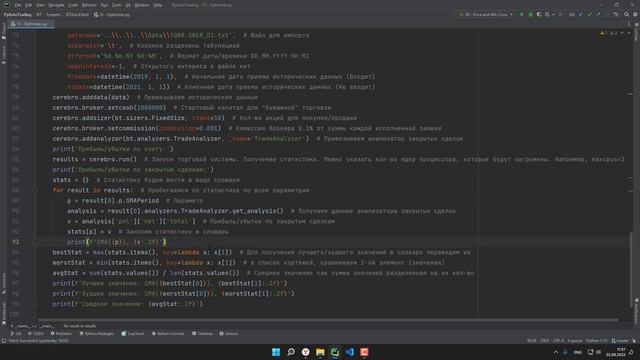
Task: Switch to PyCharm via the taskbar icon
Action: [335, 352]
